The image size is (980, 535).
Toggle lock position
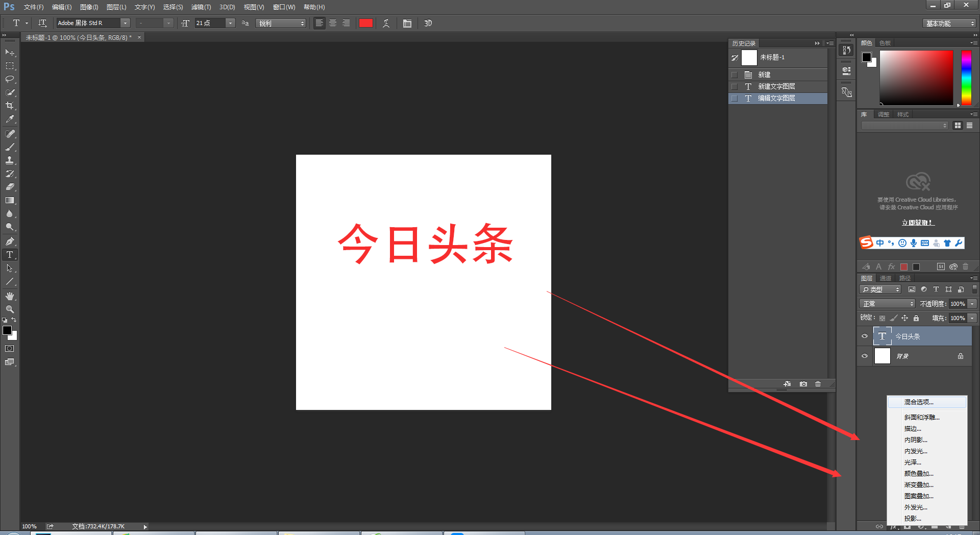(904, 318)
